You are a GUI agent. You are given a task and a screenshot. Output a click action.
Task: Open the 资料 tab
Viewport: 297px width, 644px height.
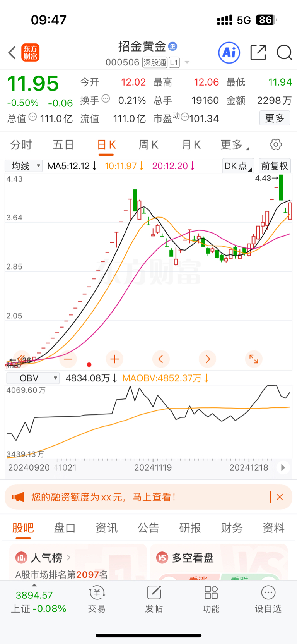273,528
